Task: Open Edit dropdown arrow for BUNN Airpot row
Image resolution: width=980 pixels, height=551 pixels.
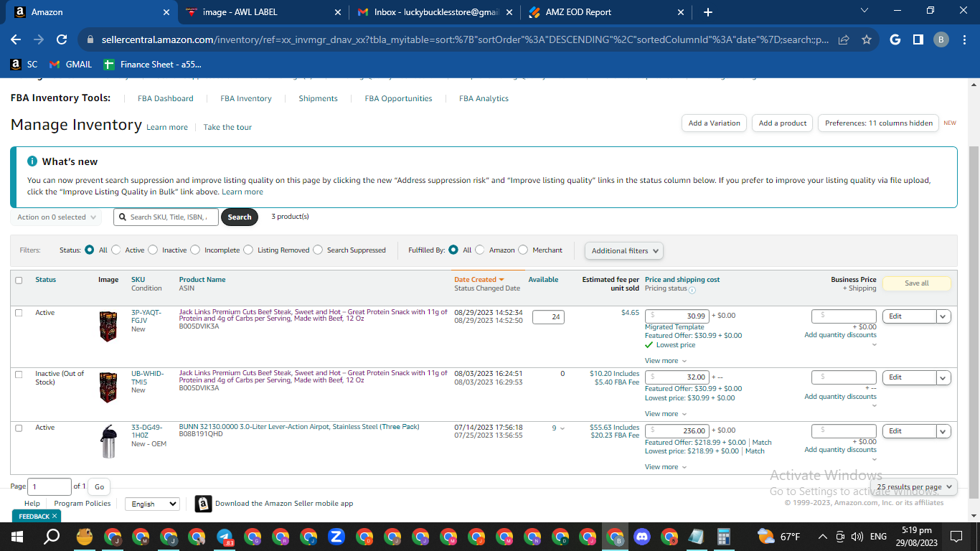Action: (x=943, y=431)
